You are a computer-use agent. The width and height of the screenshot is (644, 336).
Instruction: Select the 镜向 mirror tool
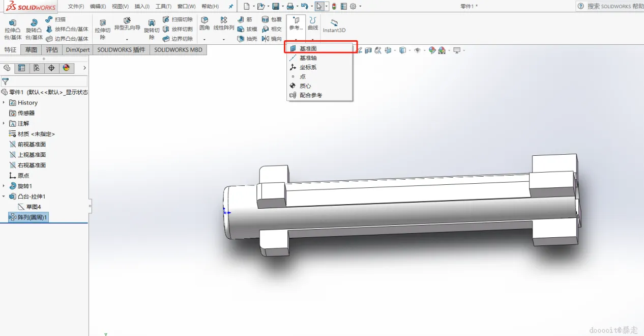(272, 39)
